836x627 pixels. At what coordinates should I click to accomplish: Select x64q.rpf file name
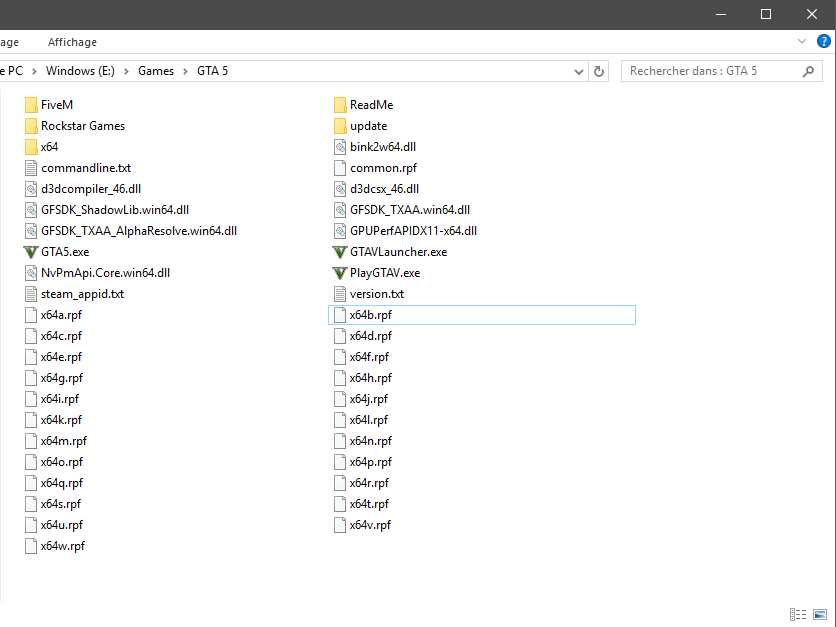click(62, 483)
